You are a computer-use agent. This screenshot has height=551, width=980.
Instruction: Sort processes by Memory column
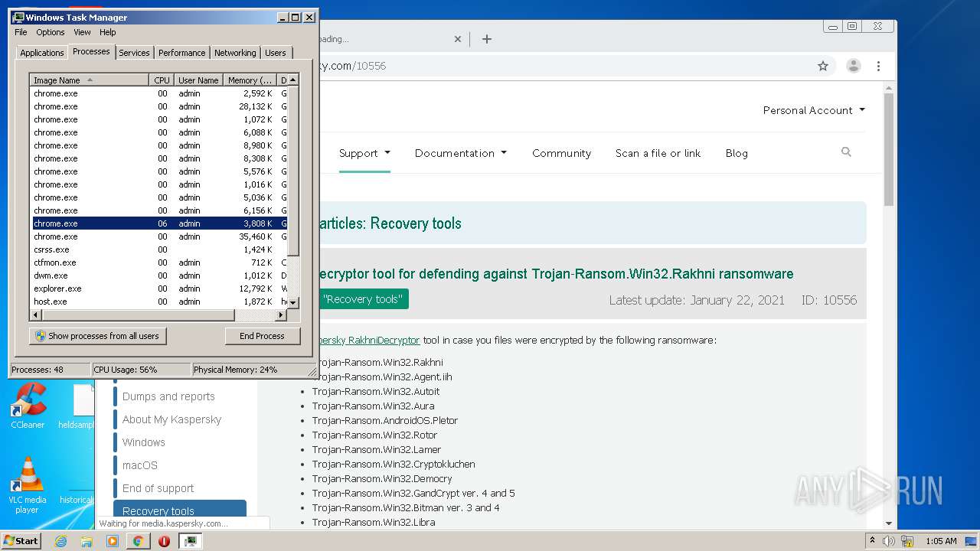[250, 80]
